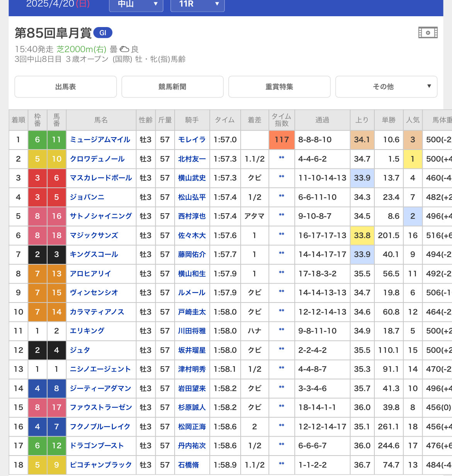Click the GI grade badge
Viewport: 452px width, 476px height.
click(x=103, y=33)
